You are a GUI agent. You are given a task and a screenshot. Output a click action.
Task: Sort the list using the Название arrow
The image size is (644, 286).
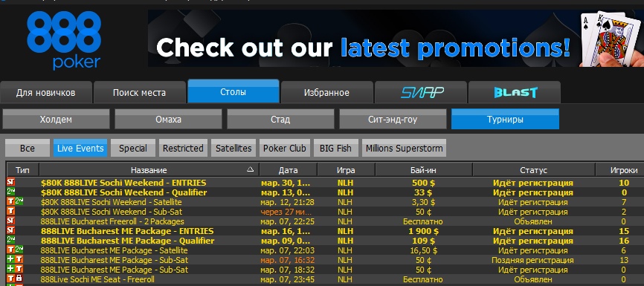point(250,169)
